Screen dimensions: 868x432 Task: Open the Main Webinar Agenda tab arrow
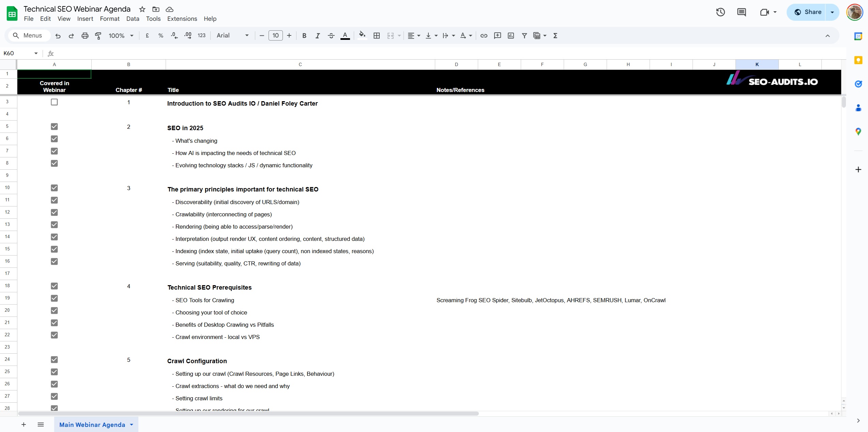132,425
